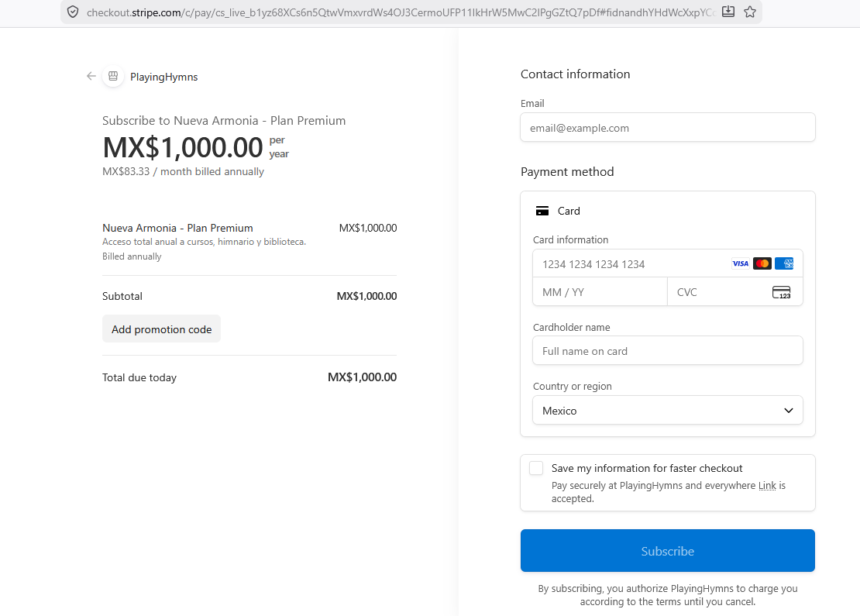Open the Link hyperlink
Screen dimensions: 860x616
point(767,486)
